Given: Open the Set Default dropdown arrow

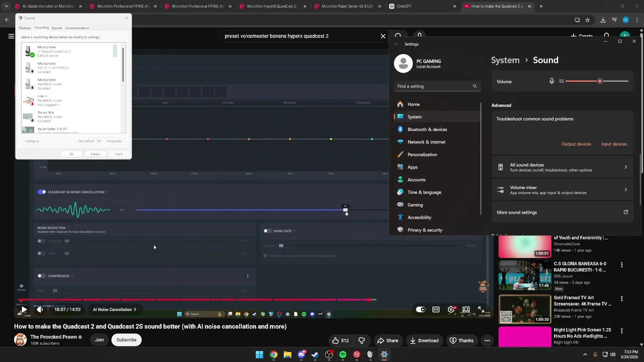Looking at the screenshot, I should (99, 141).
